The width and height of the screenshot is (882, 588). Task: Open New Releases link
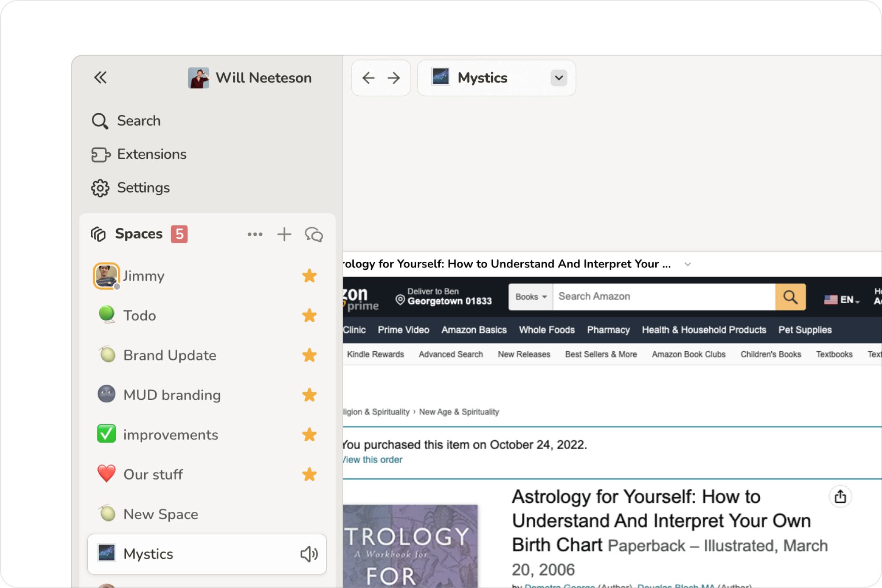pos(524,354)
